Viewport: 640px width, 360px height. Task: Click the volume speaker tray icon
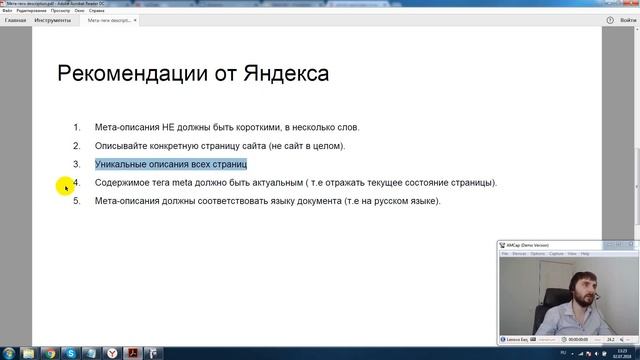click(596, 354)
